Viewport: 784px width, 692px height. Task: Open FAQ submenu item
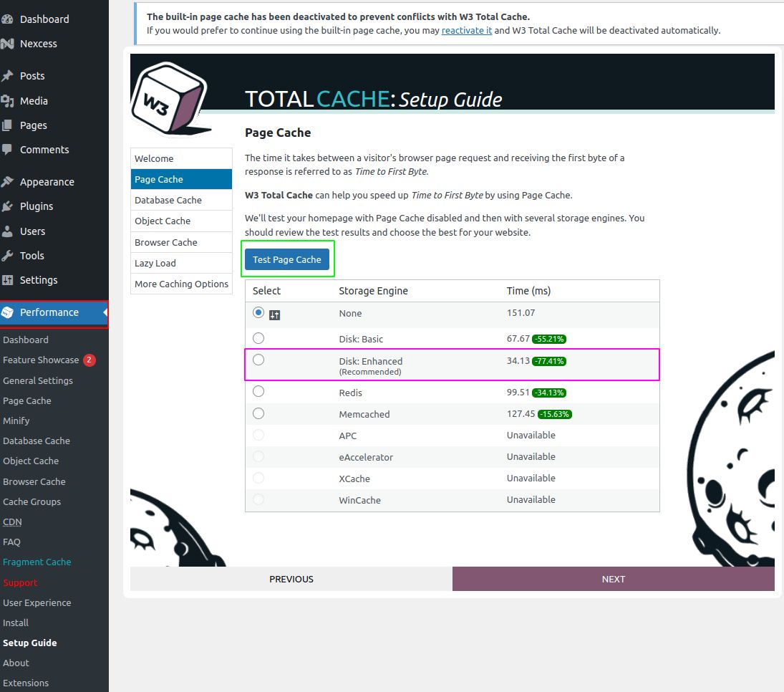(11, 542)
